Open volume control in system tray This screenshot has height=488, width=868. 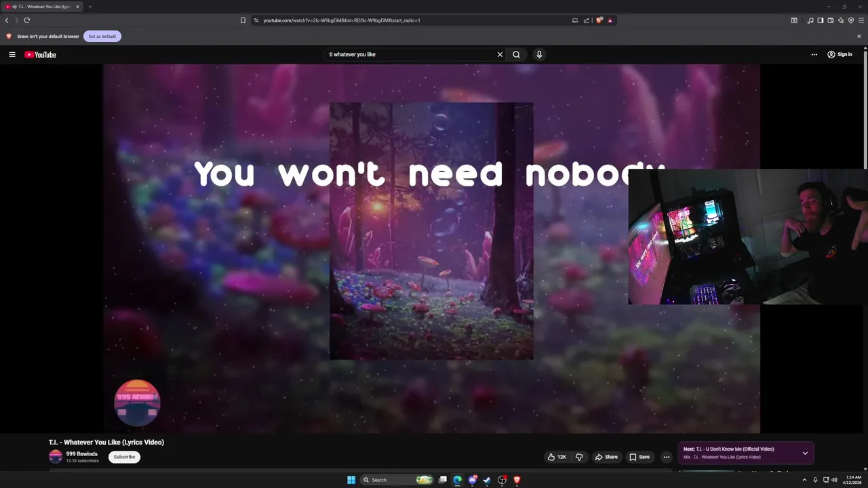[834, 480]
